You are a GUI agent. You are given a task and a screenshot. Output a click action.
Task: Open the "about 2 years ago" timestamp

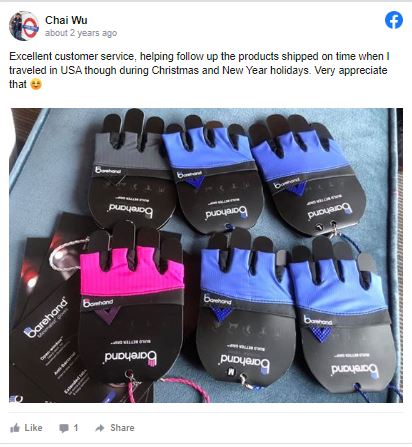click(81, 33)
